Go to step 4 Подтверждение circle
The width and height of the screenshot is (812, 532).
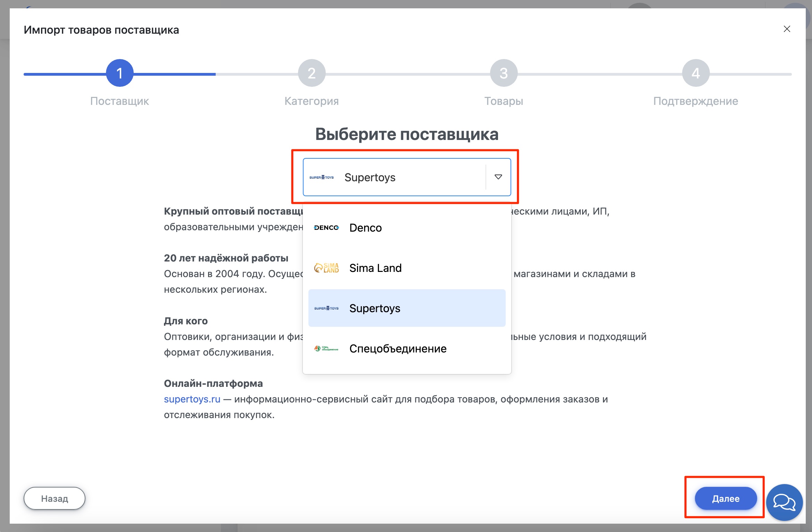(x=696, y=73)
